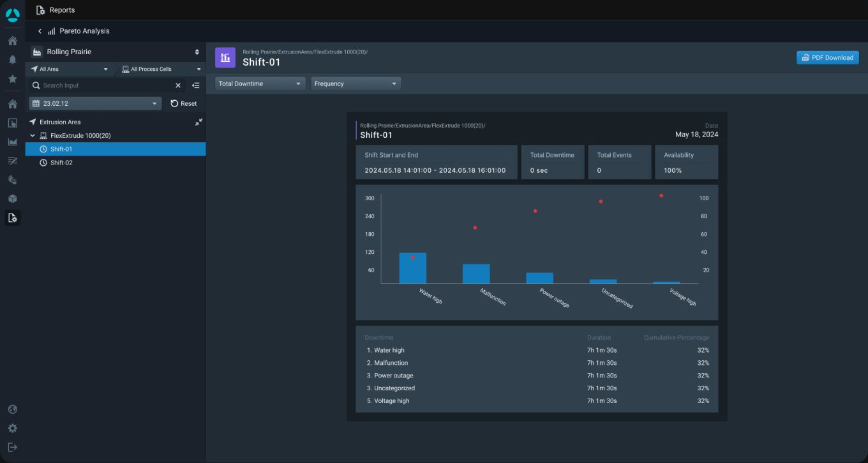Open the Total Downtime dropdown
This screenshot has height=463, width=868.
[x=260, y=84]
